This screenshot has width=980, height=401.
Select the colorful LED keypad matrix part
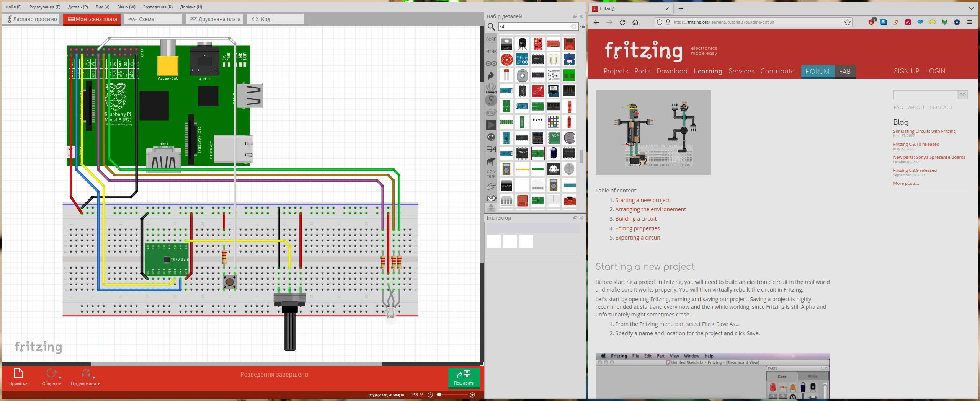(x=554, y=122)
